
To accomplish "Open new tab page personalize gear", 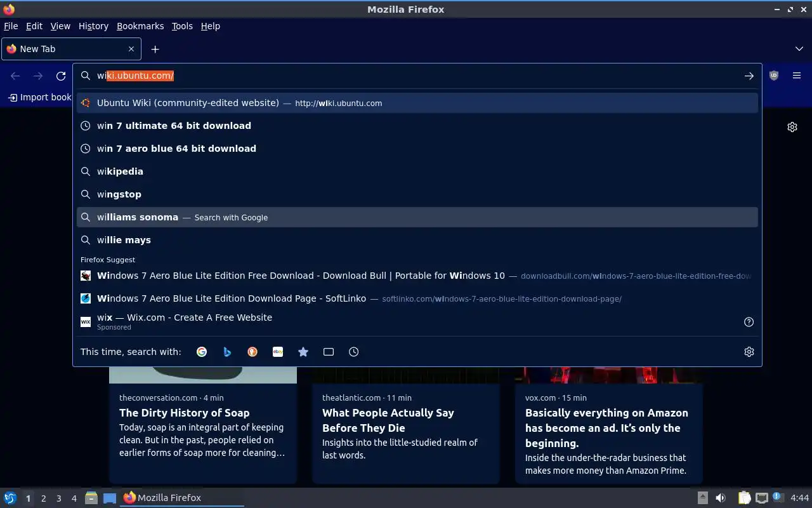I will (x=792, y=127).
